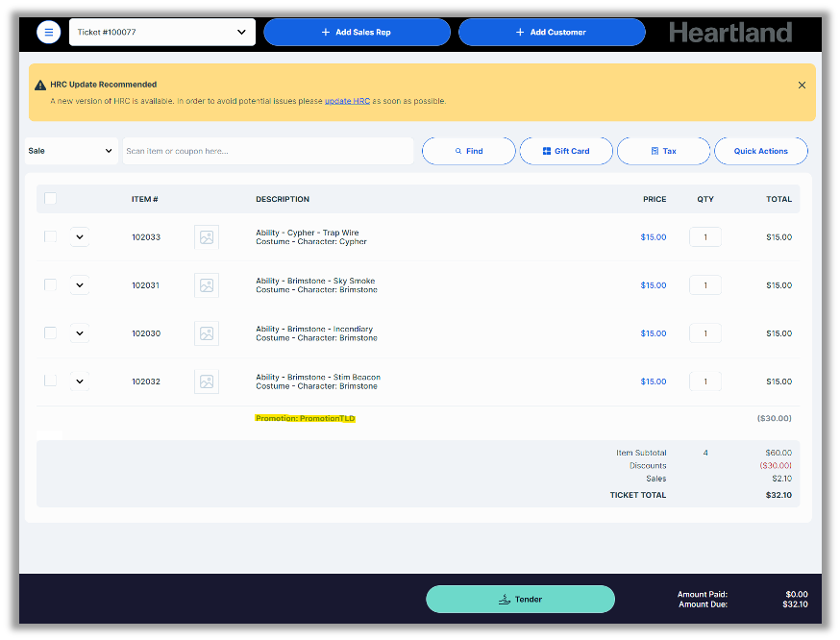
Task: Open Find item search
Action: 469,151
